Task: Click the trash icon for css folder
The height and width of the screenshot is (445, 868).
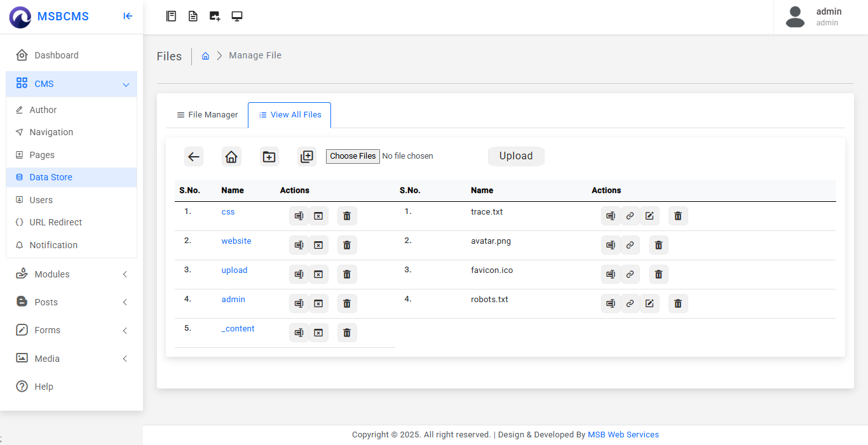Action: 347,216
